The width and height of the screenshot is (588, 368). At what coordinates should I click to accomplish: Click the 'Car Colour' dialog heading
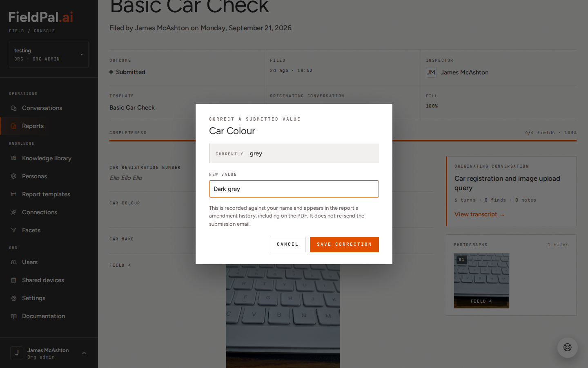click(232, 131)
